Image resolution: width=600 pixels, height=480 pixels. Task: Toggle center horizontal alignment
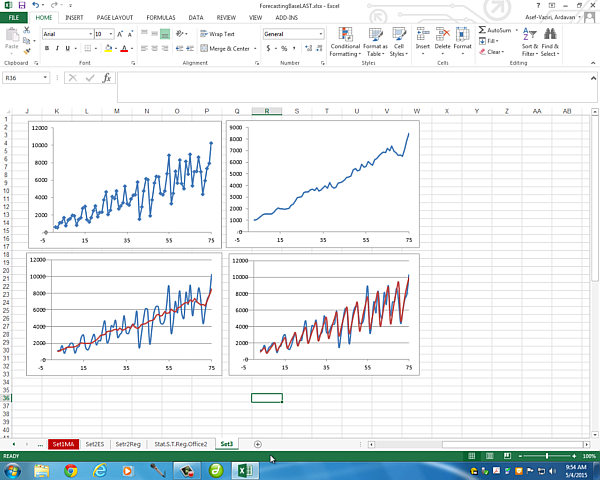155,48
